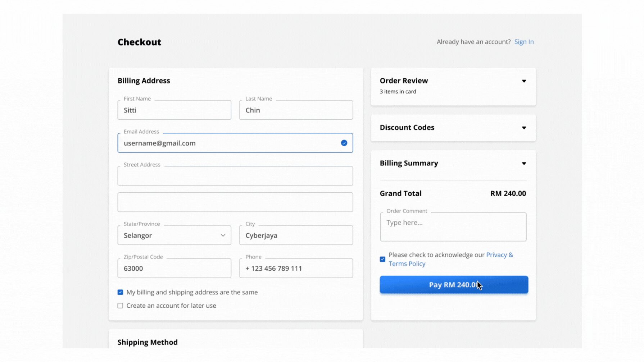Click the email validation checkmark icon
Image resolution: width=644 pixels, height=362 pixels.
[x=344, y=143]
